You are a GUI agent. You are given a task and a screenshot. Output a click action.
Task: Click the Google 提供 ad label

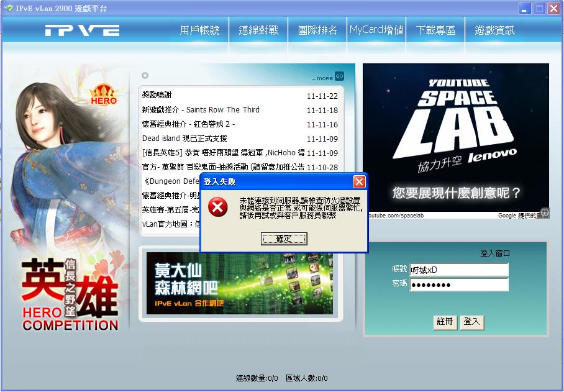[x=519, y=216]
